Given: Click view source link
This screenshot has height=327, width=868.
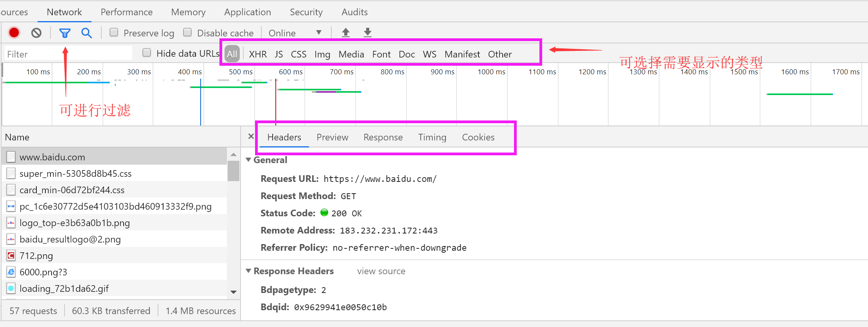Looking at the screenshot, I should coord(381,271).
